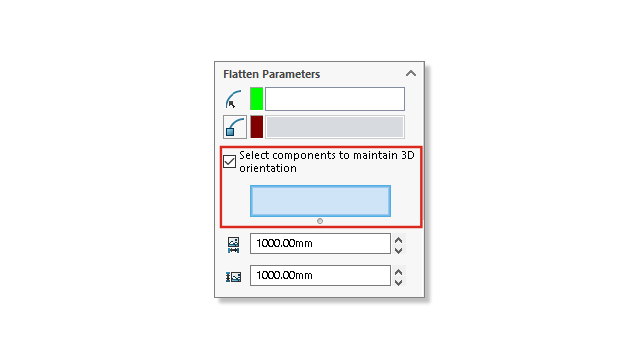The height and width of the screenshot is (360, 640).
Task: Uncheck Select components to maintain 3D orientation
Action: point(229,162)
